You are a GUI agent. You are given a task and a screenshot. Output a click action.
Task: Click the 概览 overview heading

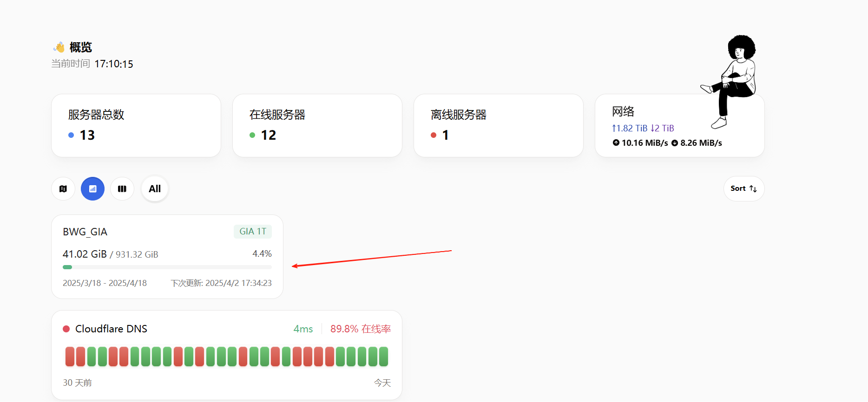pos(81,47)
